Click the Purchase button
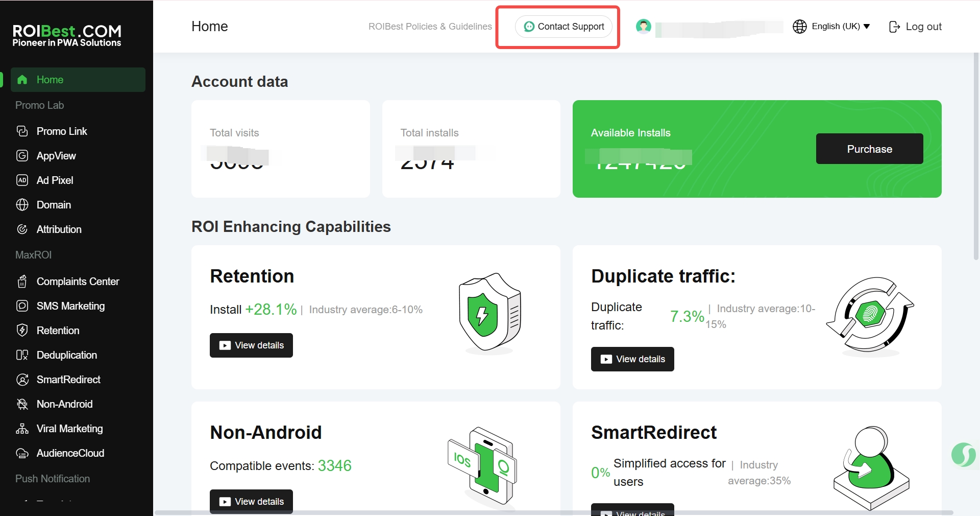Screen dimensions: 980x516 869,149
